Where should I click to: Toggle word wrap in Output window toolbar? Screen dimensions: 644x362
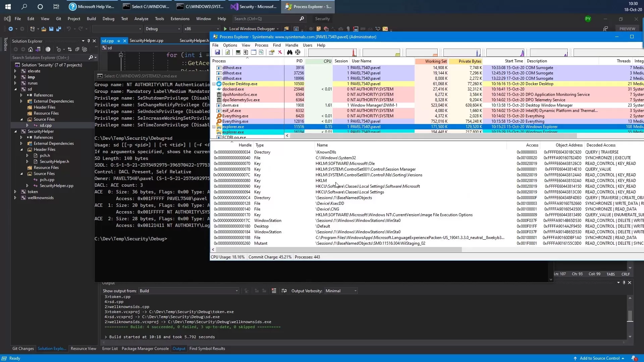pos(284,291)
